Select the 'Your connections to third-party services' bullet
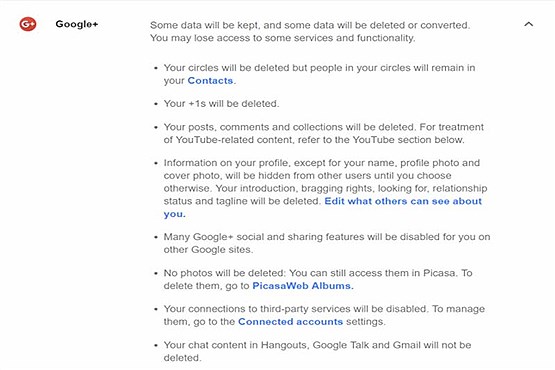555x370 pixels. 324,315
